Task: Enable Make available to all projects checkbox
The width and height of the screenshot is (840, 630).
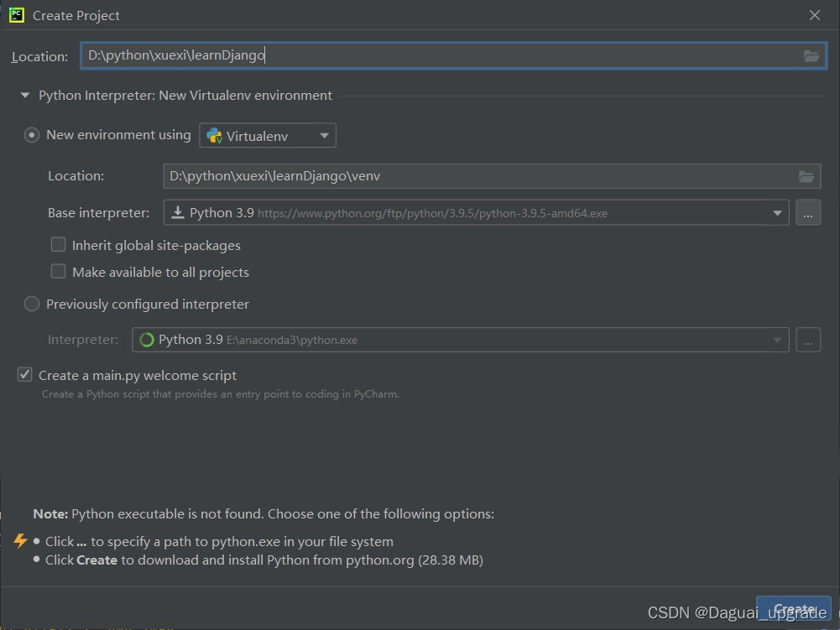Action: (58, 272)
